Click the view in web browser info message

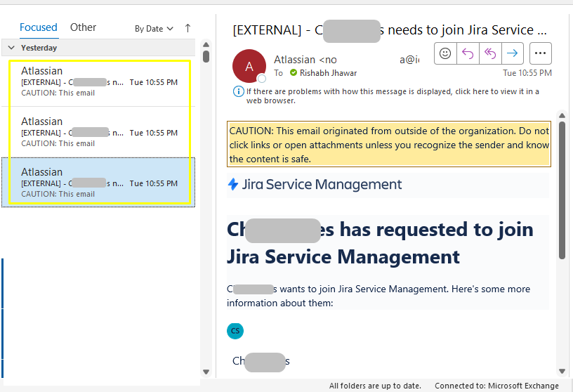click(x=393, y=96)
